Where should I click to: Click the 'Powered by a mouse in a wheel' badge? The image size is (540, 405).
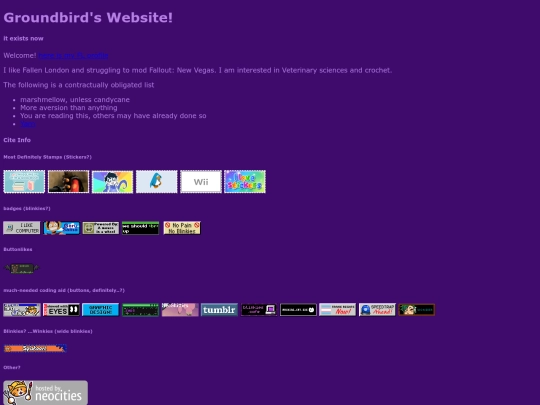coord(101,228)
